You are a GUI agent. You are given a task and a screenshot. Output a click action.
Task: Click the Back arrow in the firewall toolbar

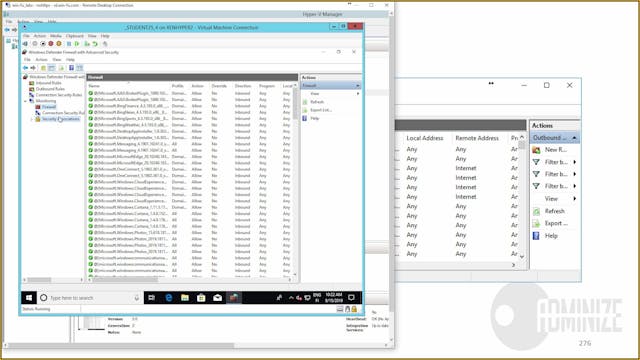pyautogui.click(x=26, y=68)
